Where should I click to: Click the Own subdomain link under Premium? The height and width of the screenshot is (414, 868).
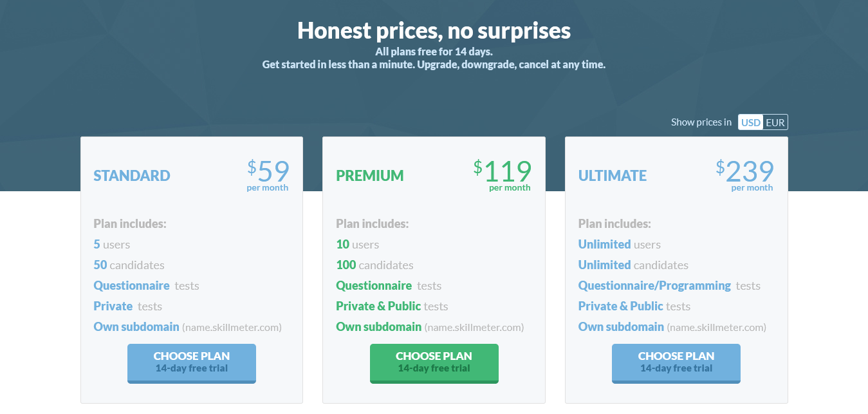coord(378,326)
